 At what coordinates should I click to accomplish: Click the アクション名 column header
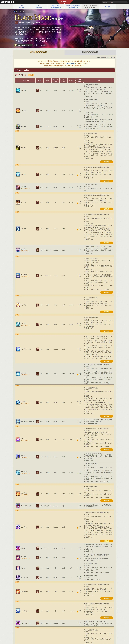[25, 80]
